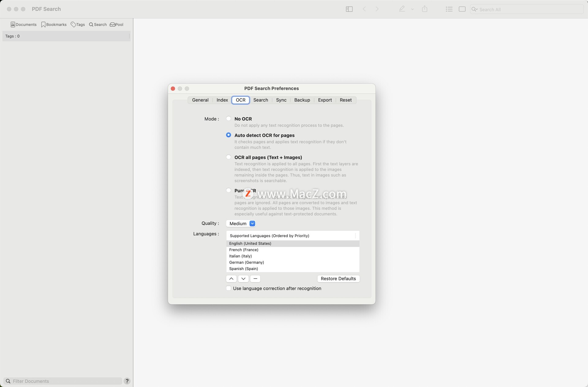
Task: Select Italian (Italy) language row
Action: [x=292, y=256]
